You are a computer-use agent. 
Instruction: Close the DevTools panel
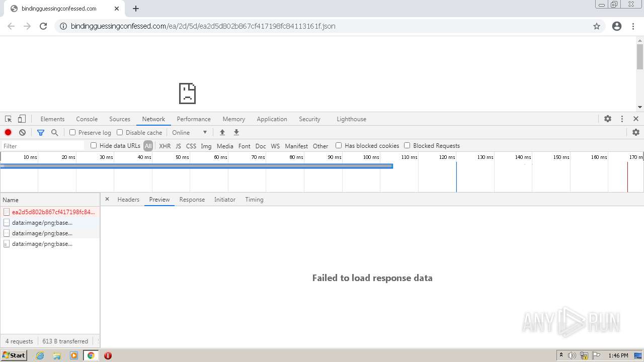click(636, 119)
